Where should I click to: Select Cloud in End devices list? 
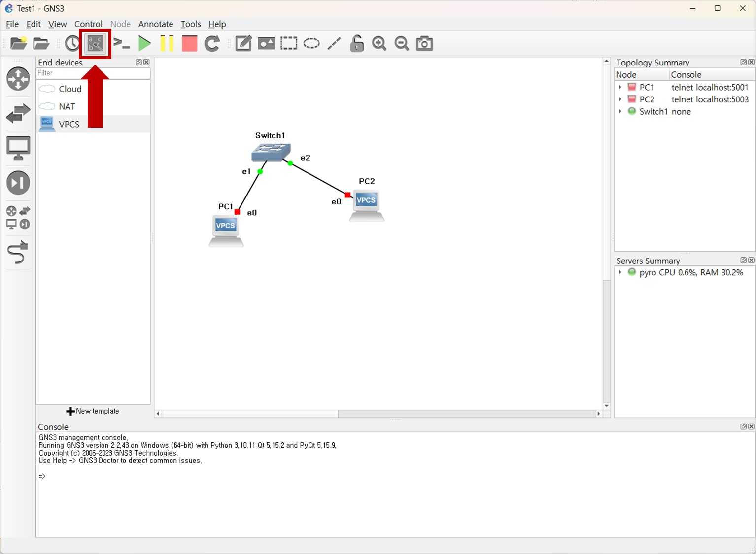(x=93, y=89)
